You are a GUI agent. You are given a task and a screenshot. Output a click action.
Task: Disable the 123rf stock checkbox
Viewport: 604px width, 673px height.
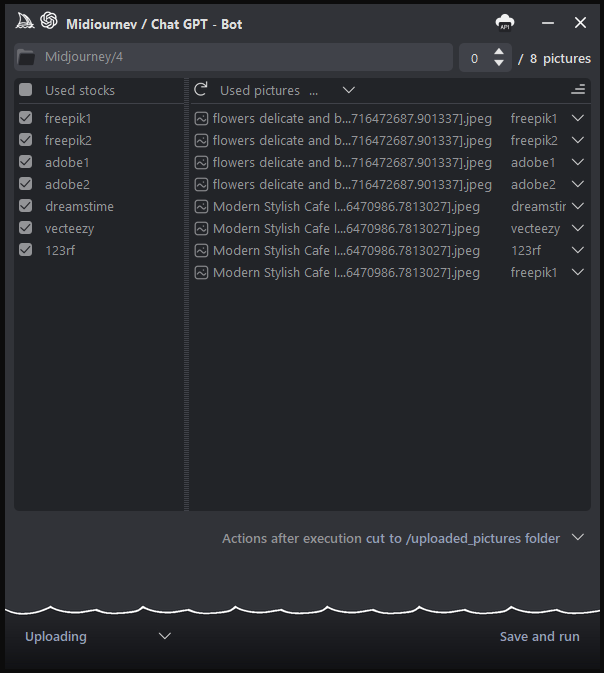click(x=26, y=251)
